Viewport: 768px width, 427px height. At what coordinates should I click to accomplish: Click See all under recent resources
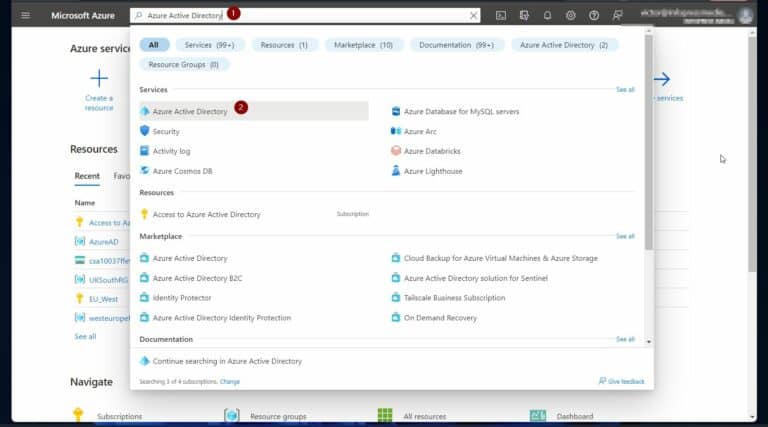(85, 336)
